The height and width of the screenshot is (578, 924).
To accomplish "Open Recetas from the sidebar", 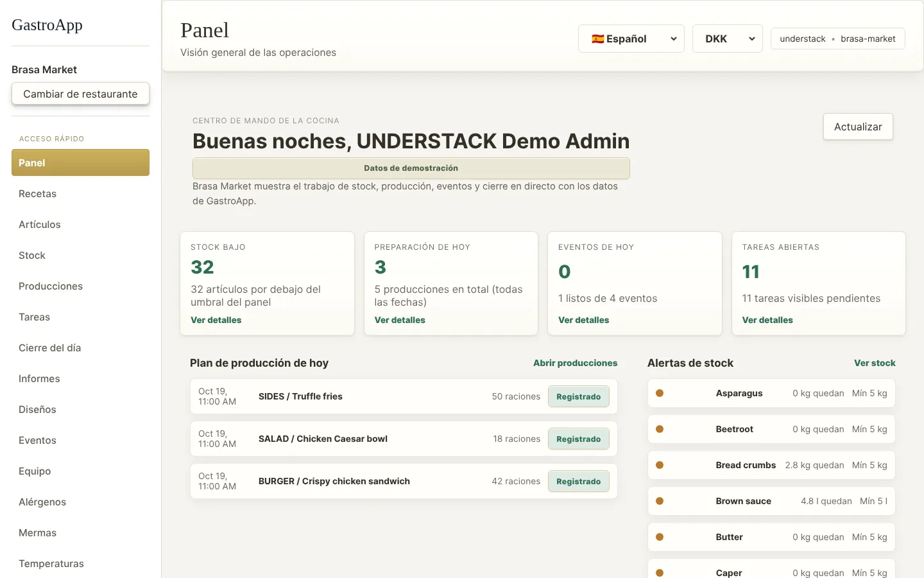I will pos(80,193).
